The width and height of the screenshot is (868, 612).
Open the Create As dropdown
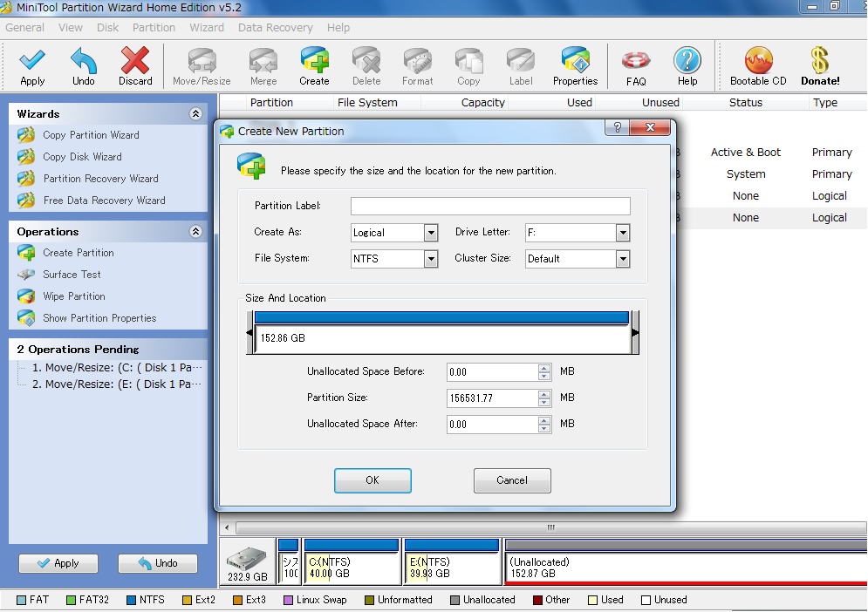431,233
